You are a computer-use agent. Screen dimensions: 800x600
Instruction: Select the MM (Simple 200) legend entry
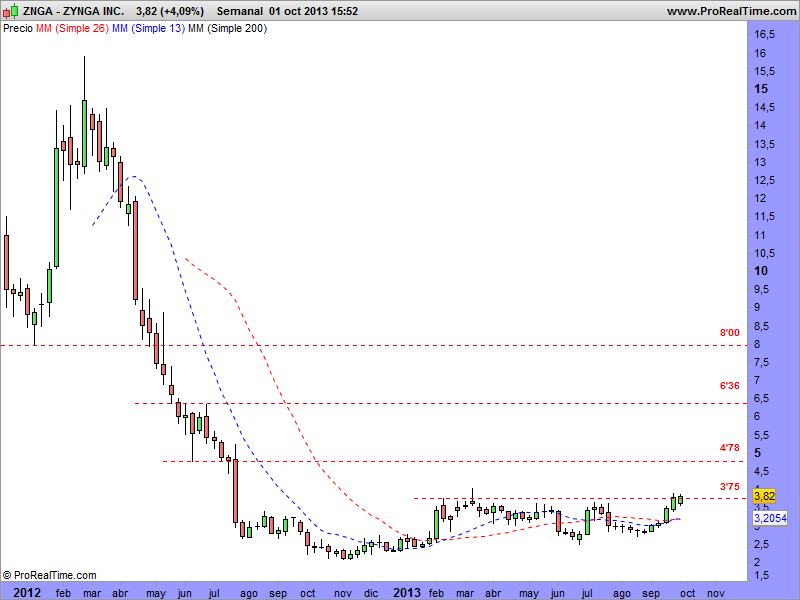click(228, 29)
